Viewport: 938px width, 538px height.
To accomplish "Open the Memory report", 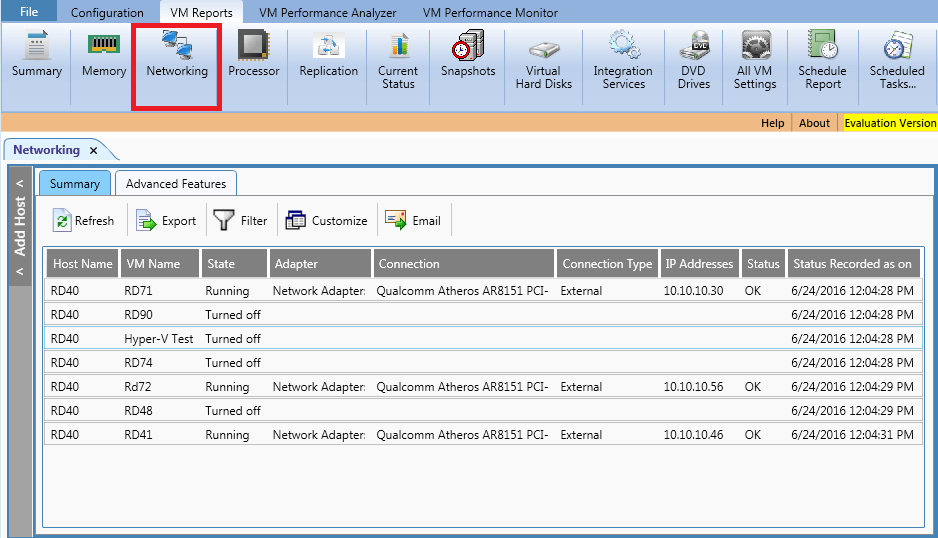I will (104, 55).
